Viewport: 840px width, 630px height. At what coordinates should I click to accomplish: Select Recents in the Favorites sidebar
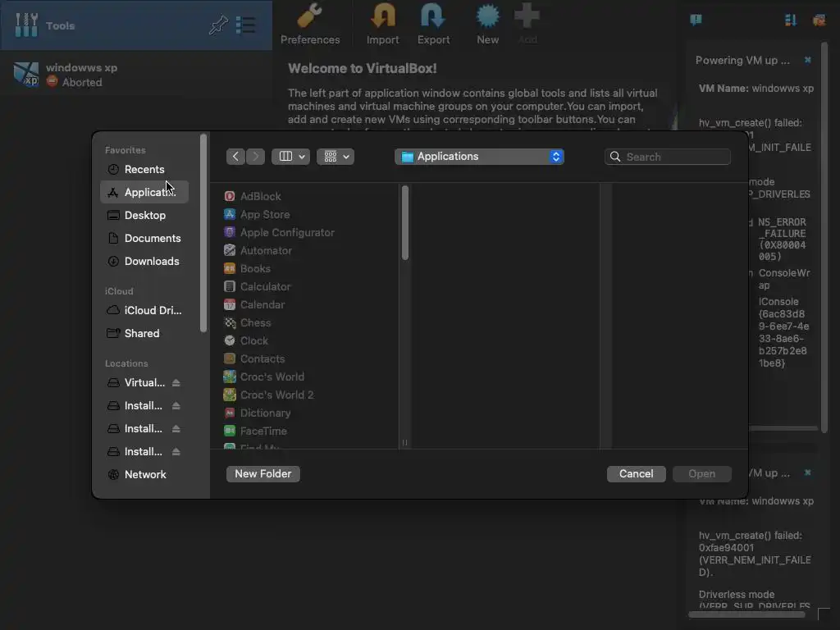click(x=144, y=169)
